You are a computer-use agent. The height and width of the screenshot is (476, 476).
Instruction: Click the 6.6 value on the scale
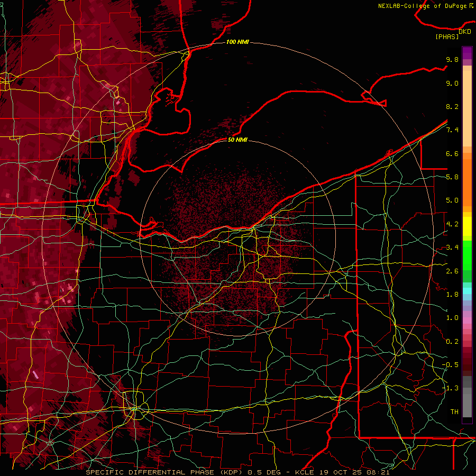(x=452, y=153)
